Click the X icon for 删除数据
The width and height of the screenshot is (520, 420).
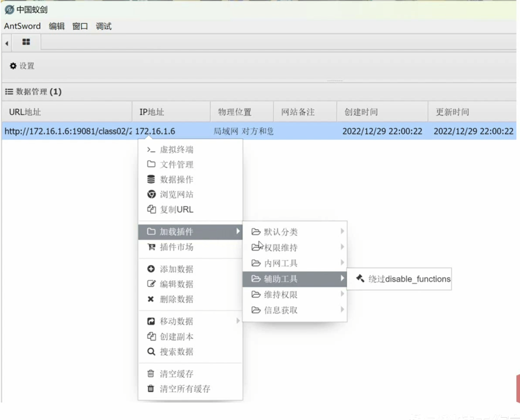(151, 299)
